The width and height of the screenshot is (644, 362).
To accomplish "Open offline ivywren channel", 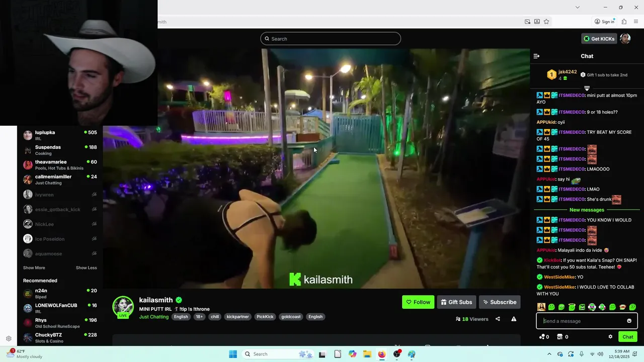I will (60, 195).
